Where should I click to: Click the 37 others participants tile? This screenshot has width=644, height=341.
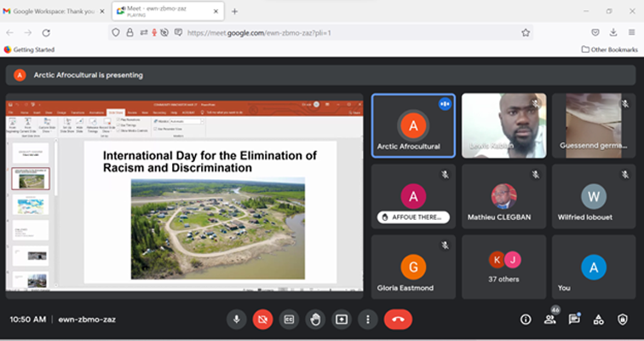pyautogui.click(x=504, y=268)
